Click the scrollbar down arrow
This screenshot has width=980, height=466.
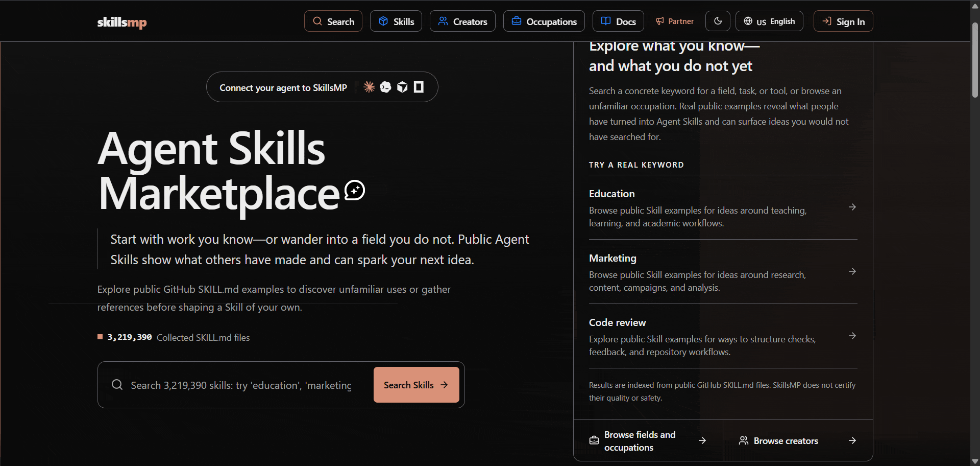(x=975, y=461)
